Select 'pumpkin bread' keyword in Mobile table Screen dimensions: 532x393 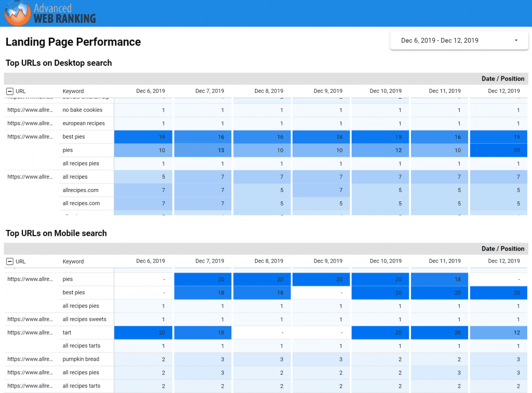pos(81,359)
